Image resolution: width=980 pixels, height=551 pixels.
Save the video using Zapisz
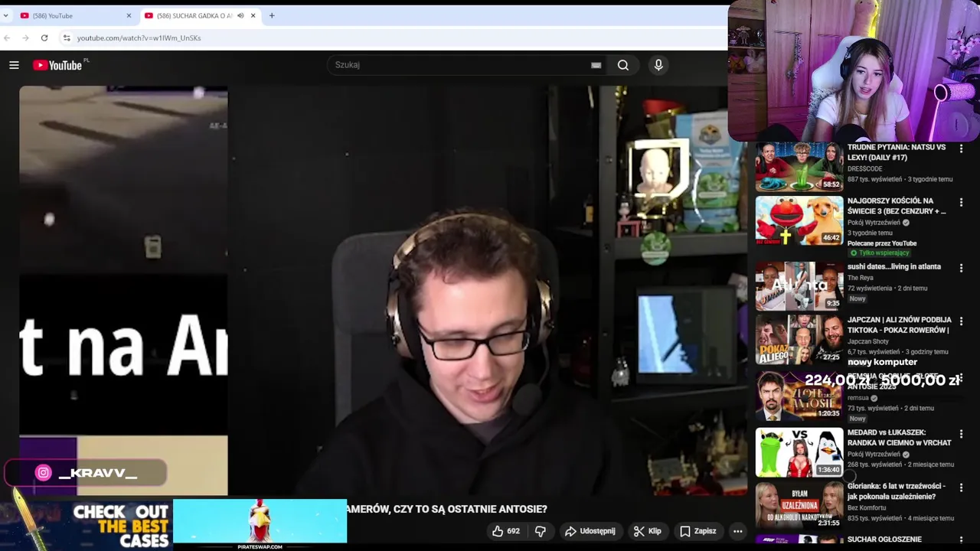click(x=698, y=531)
